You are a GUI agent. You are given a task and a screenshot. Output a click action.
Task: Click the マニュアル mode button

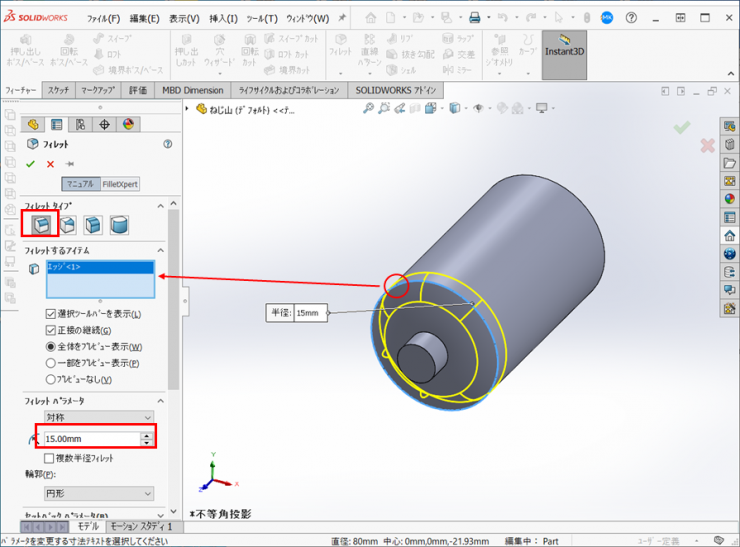tap(79, 184)
